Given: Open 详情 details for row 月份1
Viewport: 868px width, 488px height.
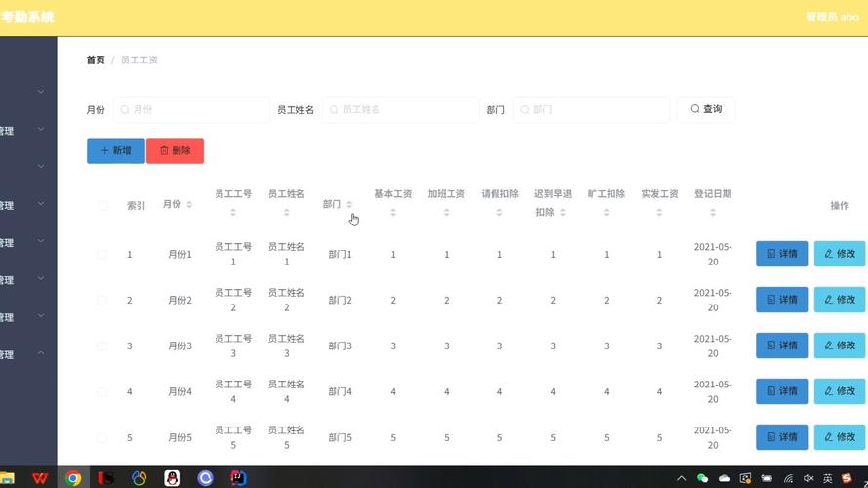Looking at the screenshot, I should coord(781,254).
